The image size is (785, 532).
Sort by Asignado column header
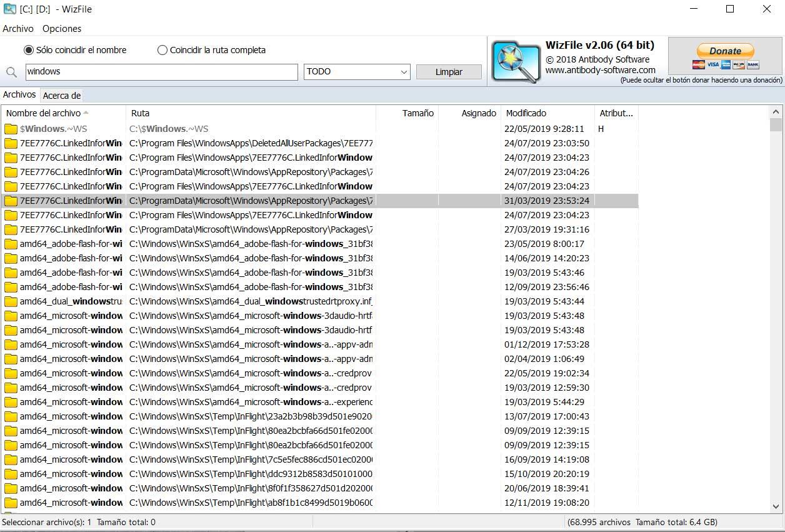[470, 113]
